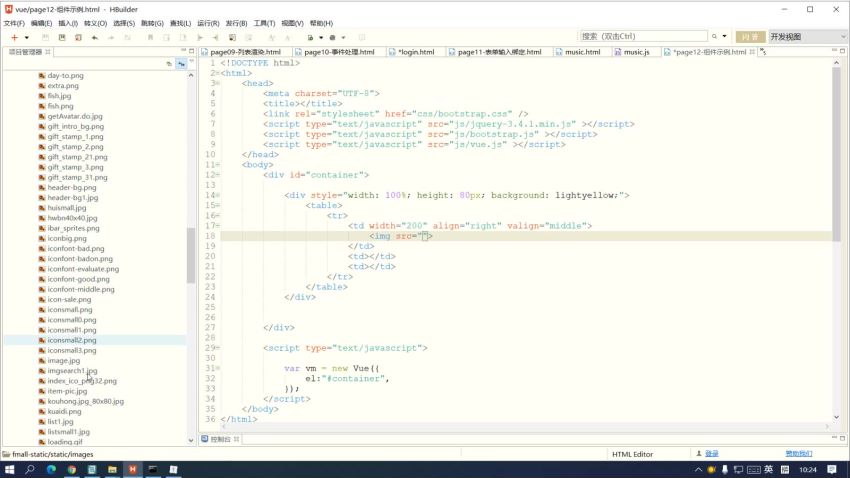Select iconsmall2.png in file tree
The image size is (850, 478).
(72, 340)
